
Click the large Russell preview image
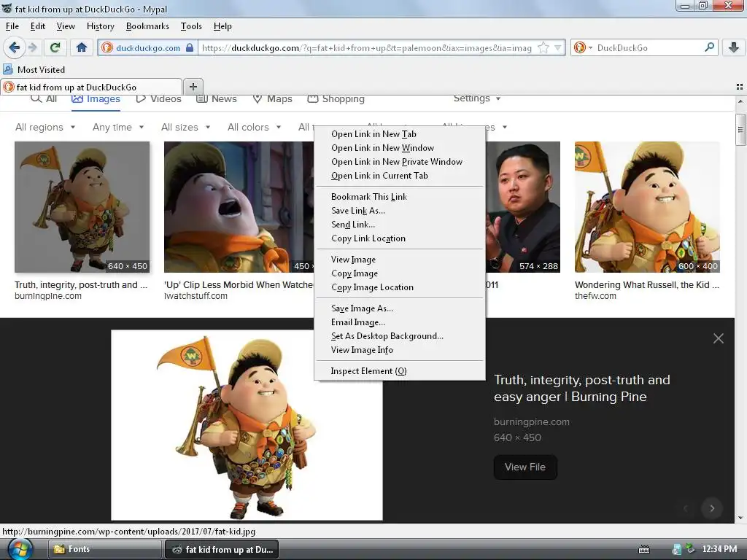pyautogui.click(x=247, y=425)
